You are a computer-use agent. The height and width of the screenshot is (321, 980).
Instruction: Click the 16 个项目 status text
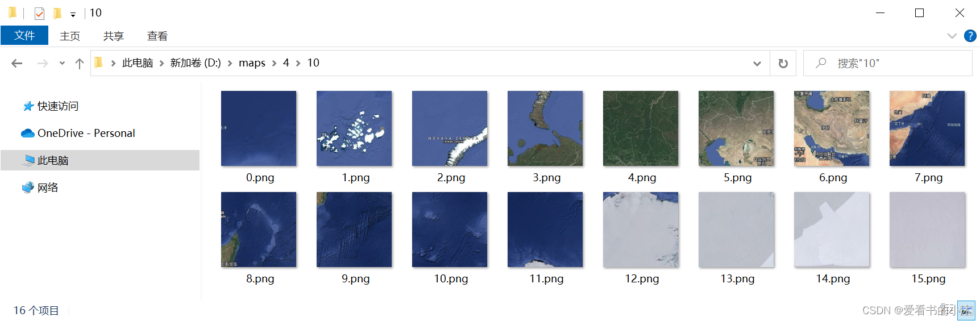pyautogui.click(x=36, y=310)
